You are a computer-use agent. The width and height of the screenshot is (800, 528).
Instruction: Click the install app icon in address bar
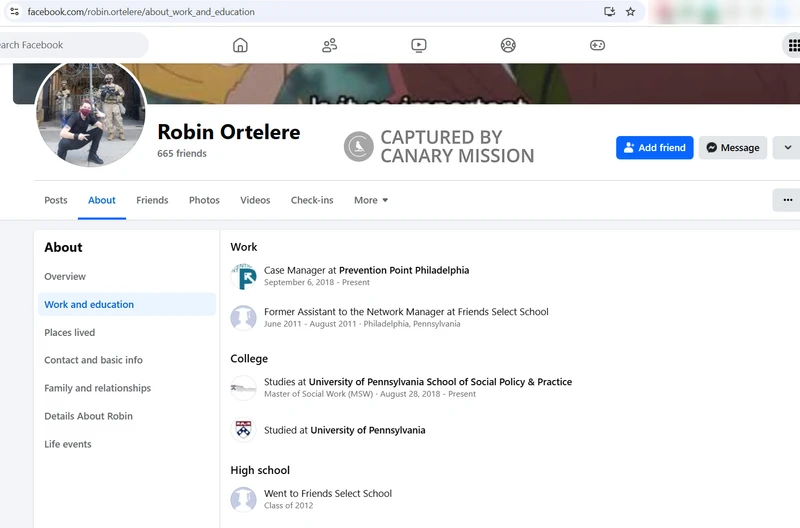(609, 12)
